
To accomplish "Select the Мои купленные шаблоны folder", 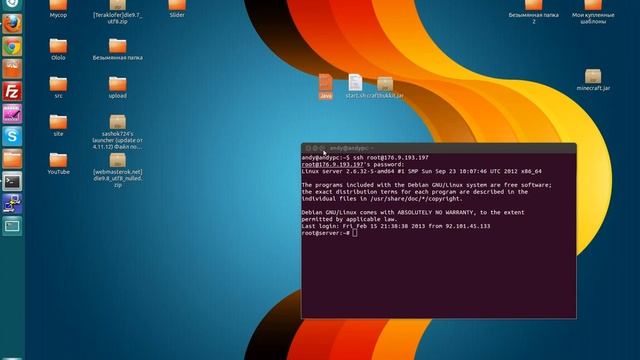I will coord(593,12).
